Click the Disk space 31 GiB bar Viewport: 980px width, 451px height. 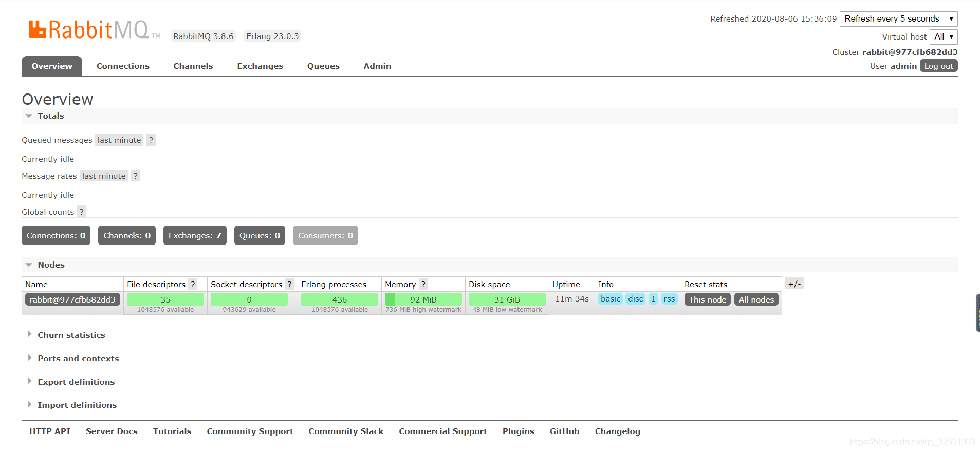[x=507, y=299]
